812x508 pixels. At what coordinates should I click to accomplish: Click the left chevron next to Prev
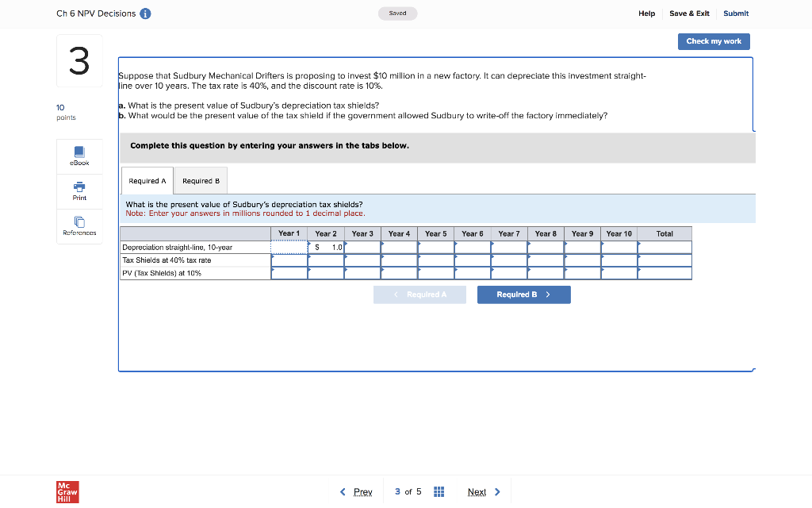(342, 491)
